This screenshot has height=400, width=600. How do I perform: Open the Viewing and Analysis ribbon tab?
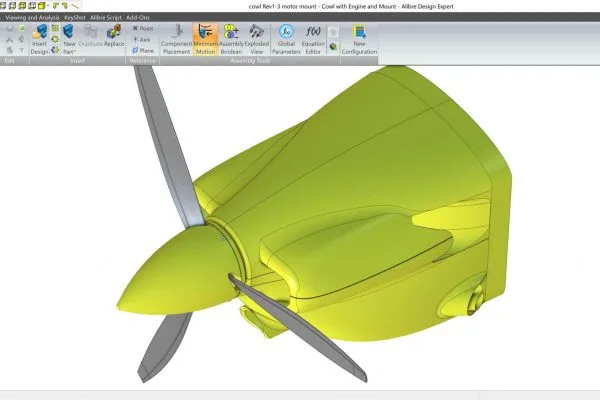pos(32,17)
